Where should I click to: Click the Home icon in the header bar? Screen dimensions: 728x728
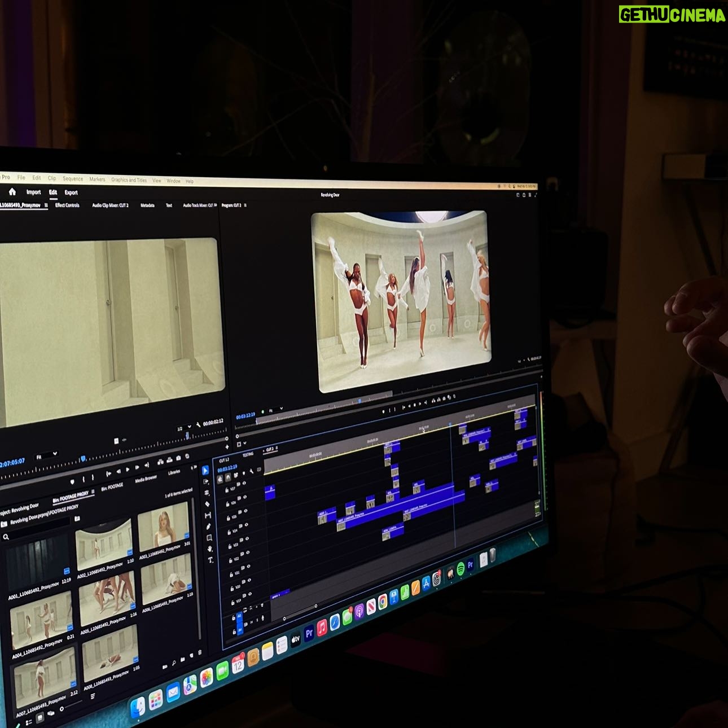(x=12, y=192)
